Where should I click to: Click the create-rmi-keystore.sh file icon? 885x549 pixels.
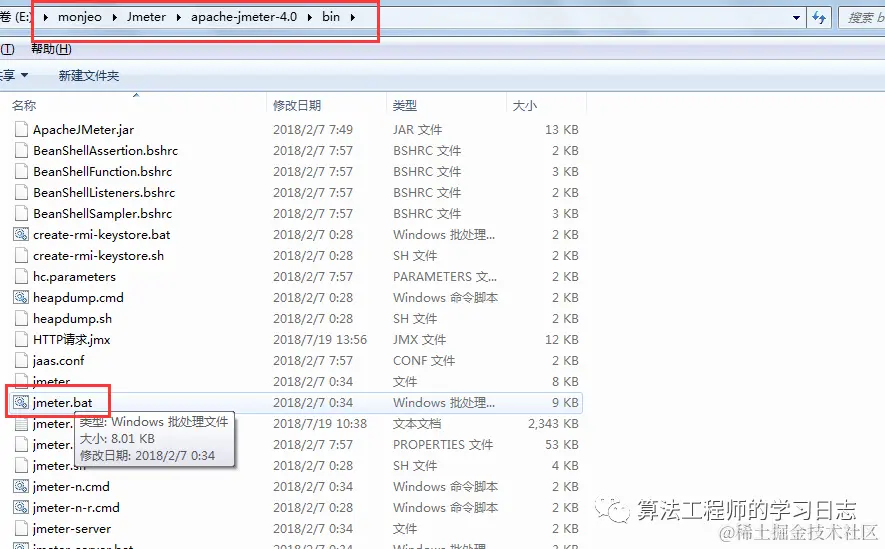pos(21,256)
